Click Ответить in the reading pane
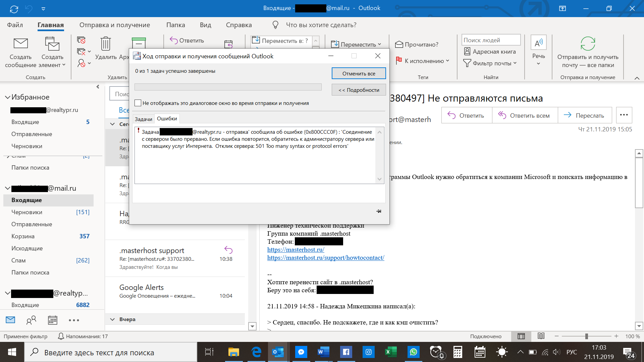This screenshot has width=644, height=362. 467,115
